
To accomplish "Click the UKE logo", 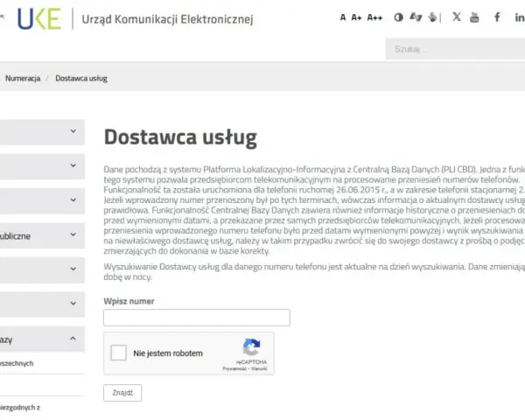I will pos(39,18).
